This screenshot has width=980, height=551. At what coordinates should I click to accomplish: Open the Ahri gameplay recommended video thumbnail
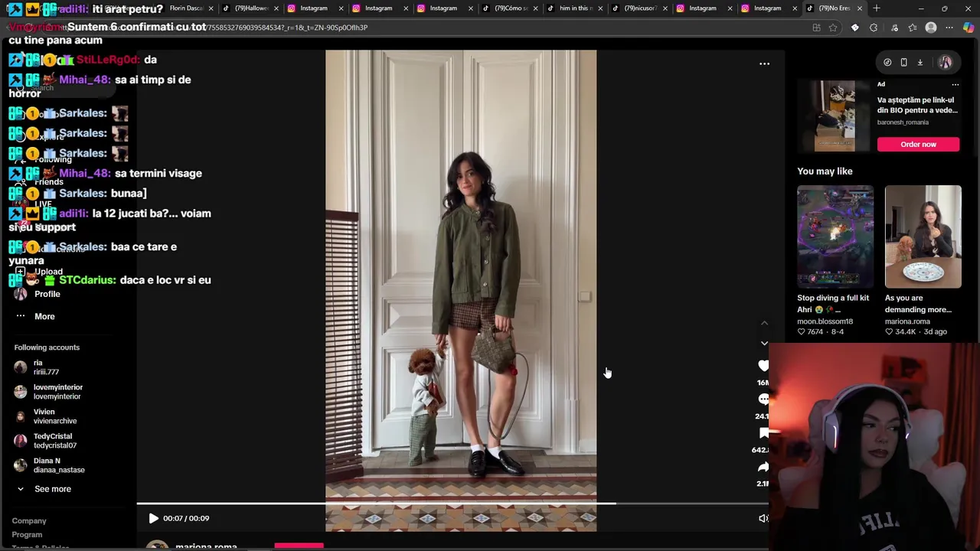[835, 236]
